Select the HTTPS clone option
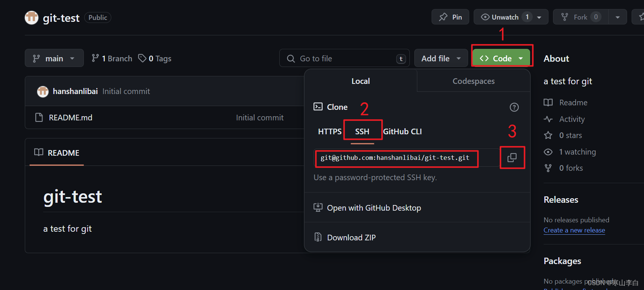This screenshot has height=290, width=644. pos(330,131)
